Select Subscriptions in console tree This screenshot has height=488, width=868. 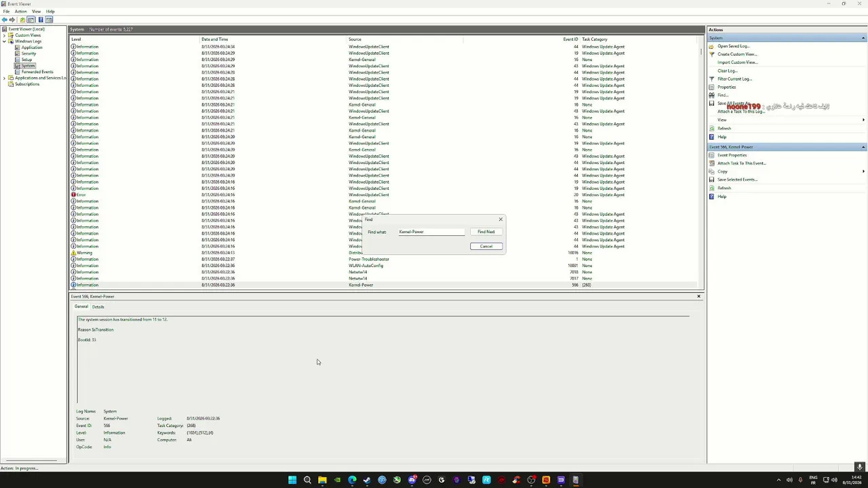click(27, 84)
